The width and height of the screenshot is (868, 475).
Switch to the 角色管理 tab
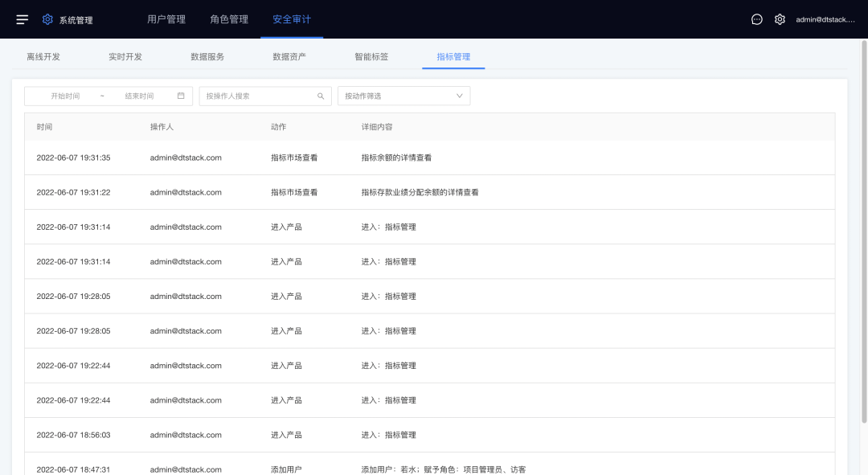(x=229, y=19)
